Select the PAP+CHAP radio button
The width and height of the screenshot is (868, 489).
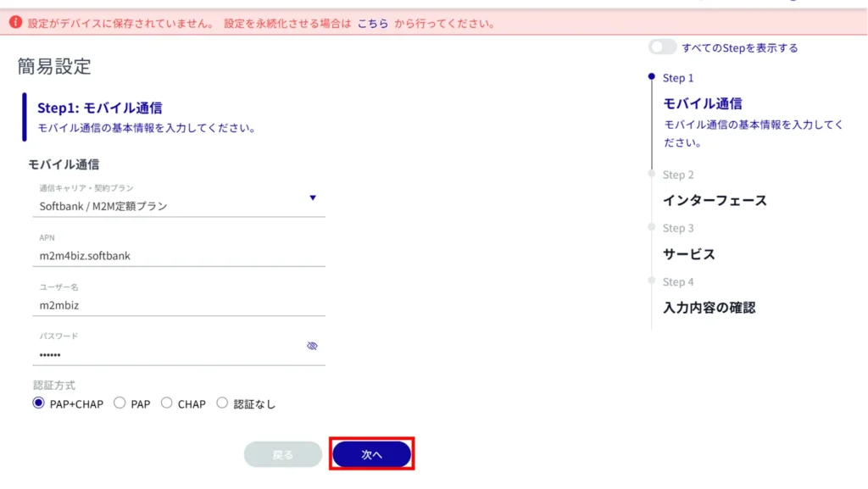[38, 403]
